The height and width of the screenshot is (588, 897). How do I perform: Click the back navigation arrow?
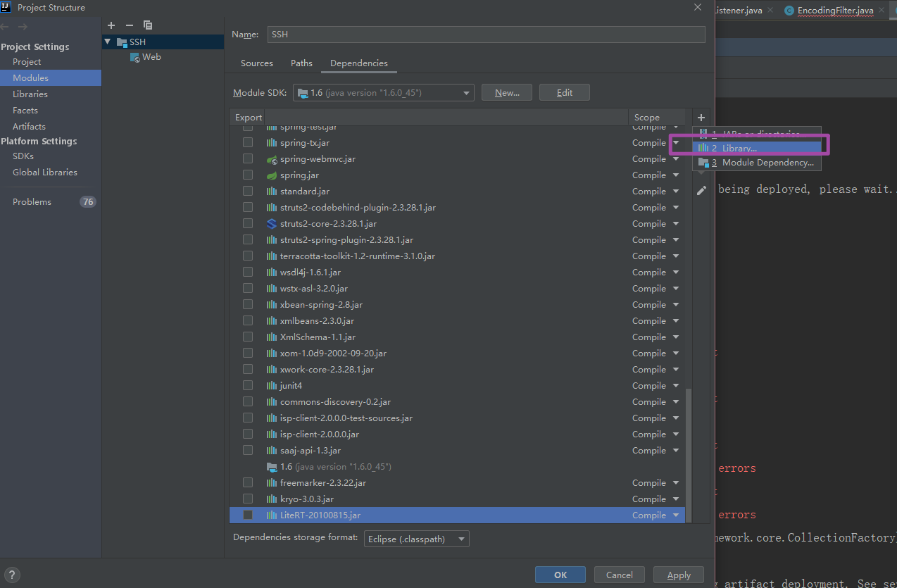coord(6,27)
